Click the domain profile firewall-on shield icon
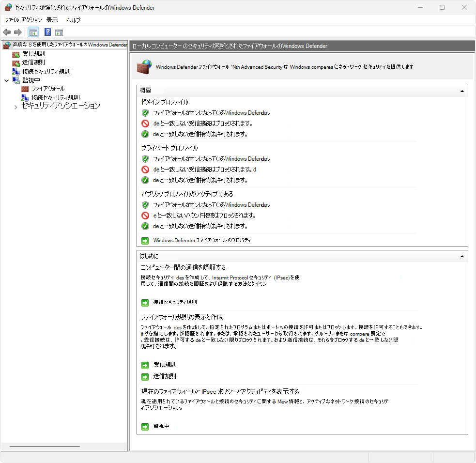 pyautogui.click(x=145, y=113)
